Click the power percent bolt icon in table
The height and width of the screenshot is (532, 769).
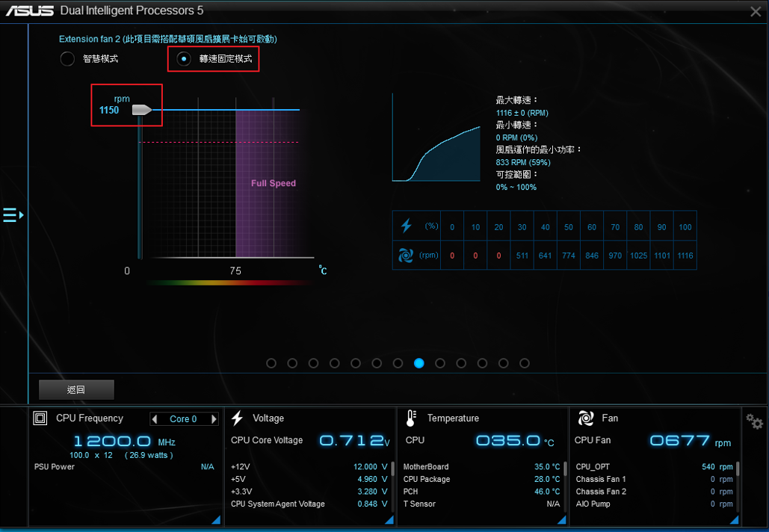coord(406,226)
